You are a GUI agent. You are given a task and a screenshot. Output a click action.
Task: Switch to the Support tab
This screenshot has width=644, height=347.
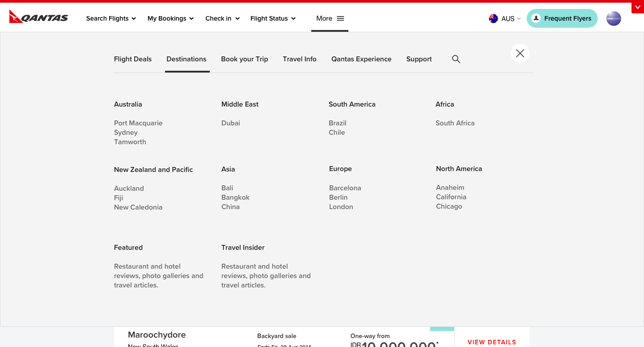pos(419,59)
